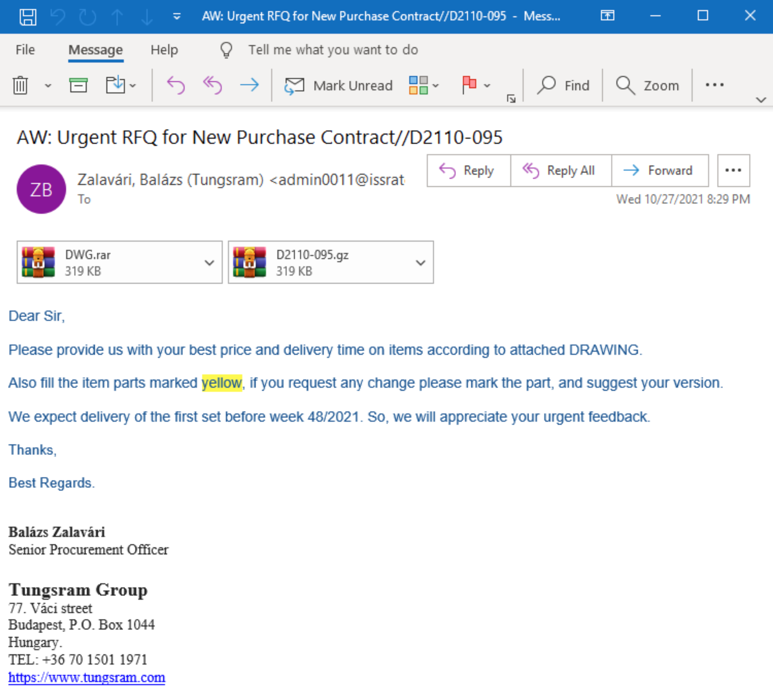Click the Tell me search field
This screenshot has height=700, width=773.
coord(333,50)
